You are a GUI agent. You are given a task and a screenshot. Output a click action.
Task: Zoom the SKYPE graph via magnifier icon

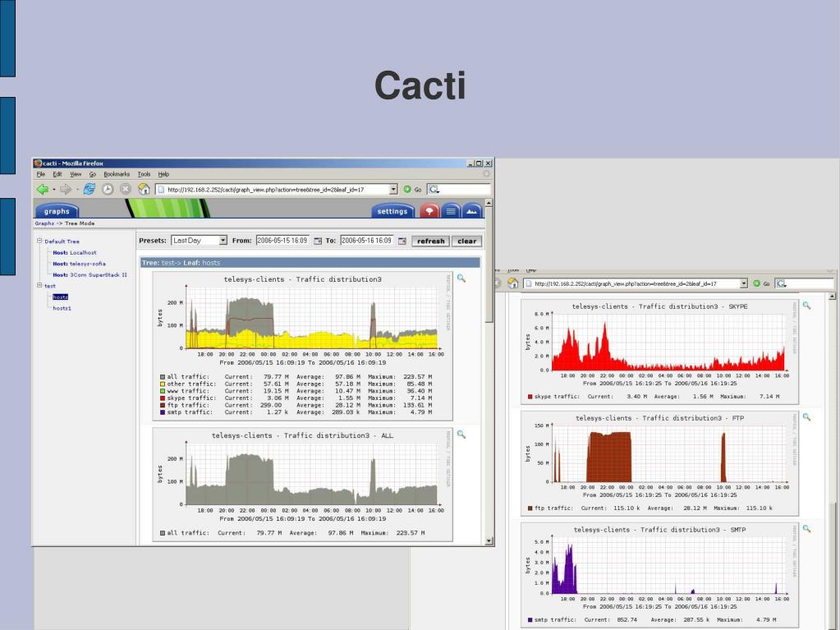click(x=807, y=306)
